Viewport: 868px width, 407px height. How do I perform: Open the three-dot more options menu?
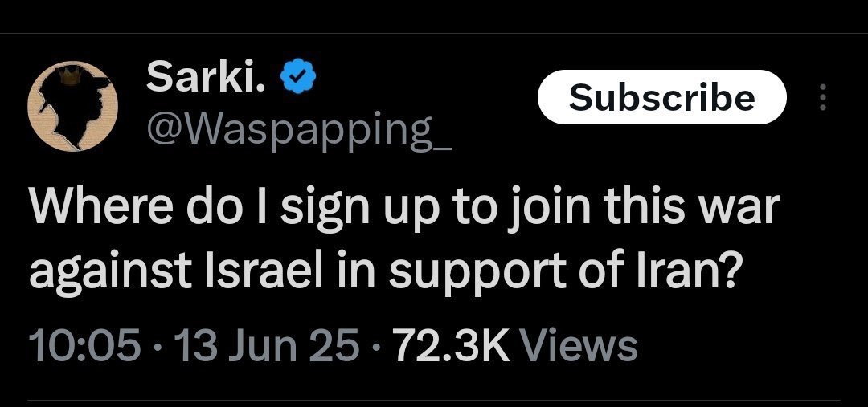click(x=821, y=98)
